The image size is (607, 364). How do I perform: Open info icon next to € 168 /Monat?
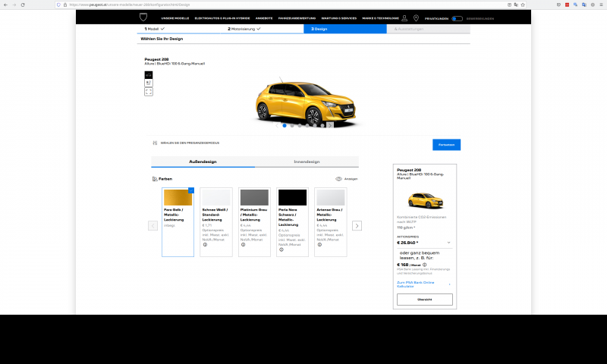(x=424, y=265)
